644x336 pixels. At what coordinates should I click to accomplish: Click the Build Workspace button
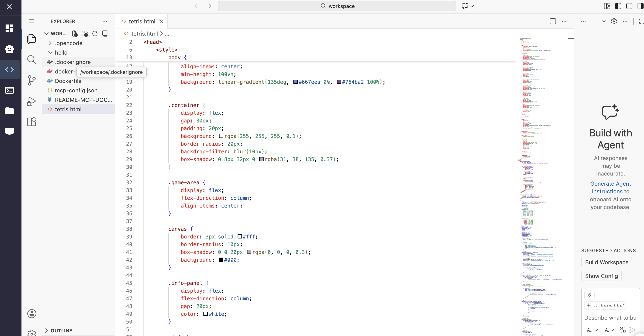607,262
